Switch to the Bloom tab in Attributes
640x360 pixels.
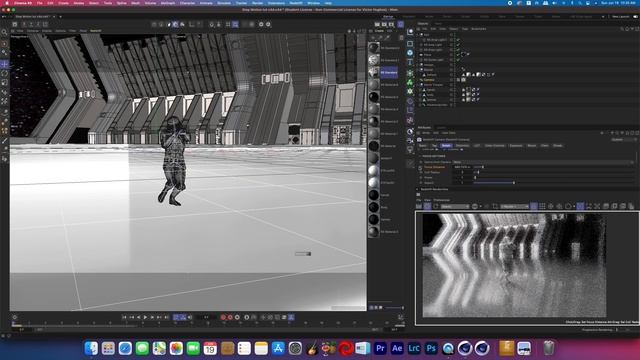point(531,146)
